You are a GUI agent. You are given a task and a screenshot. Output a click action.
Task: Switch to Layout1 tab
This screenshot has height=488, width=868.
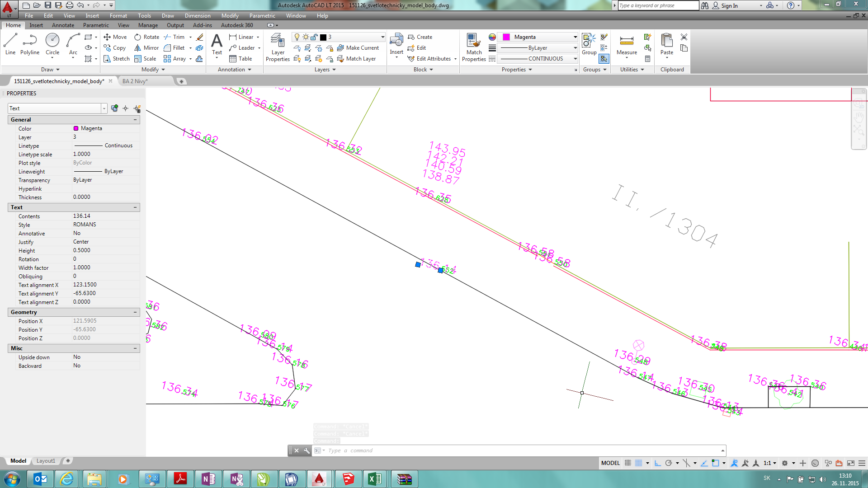pos(46,461)
